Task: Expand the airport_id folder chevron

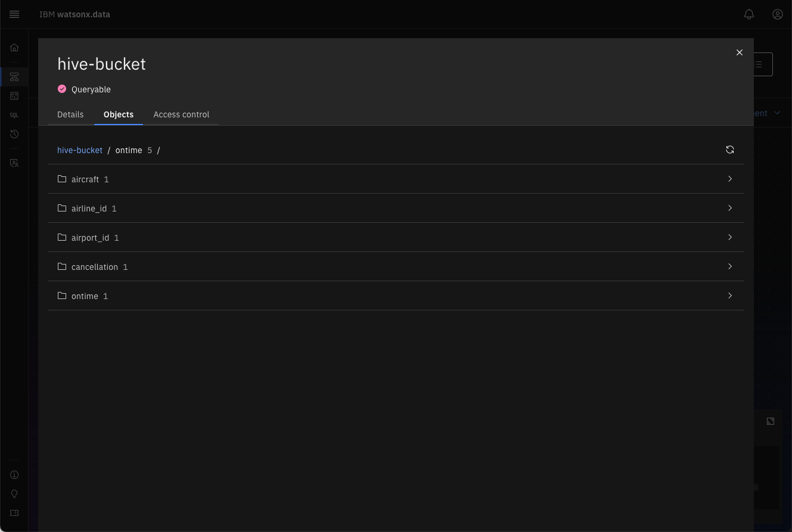Action: [x=730, y=237]
